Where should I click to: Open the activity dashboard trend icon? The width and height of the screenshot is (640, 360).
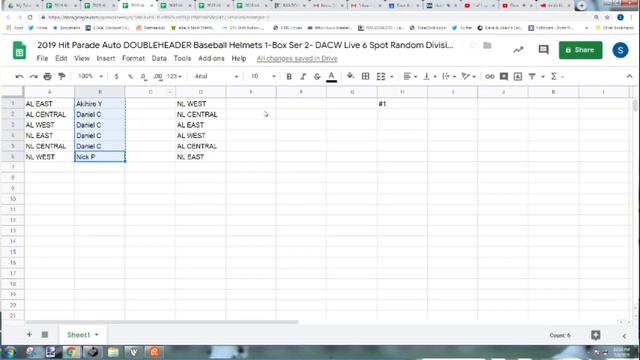click(x=518, y=50)
